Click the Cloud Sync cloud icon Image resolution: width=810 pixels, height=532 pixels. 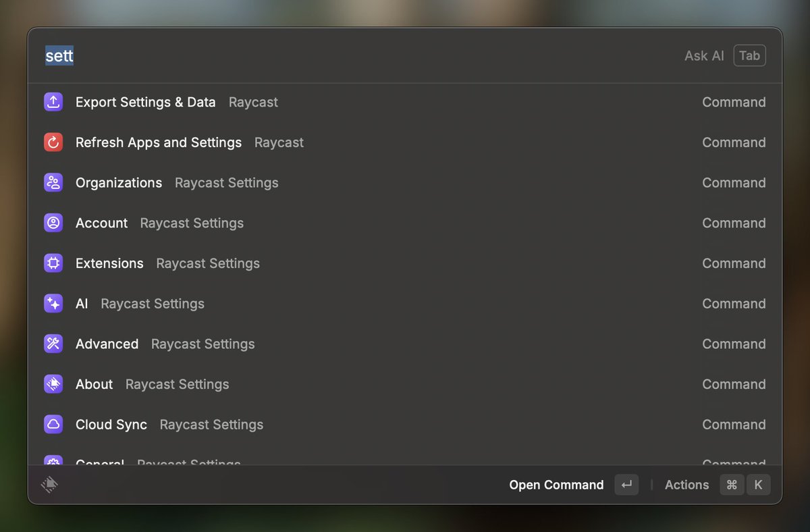[x=53, y=425]
